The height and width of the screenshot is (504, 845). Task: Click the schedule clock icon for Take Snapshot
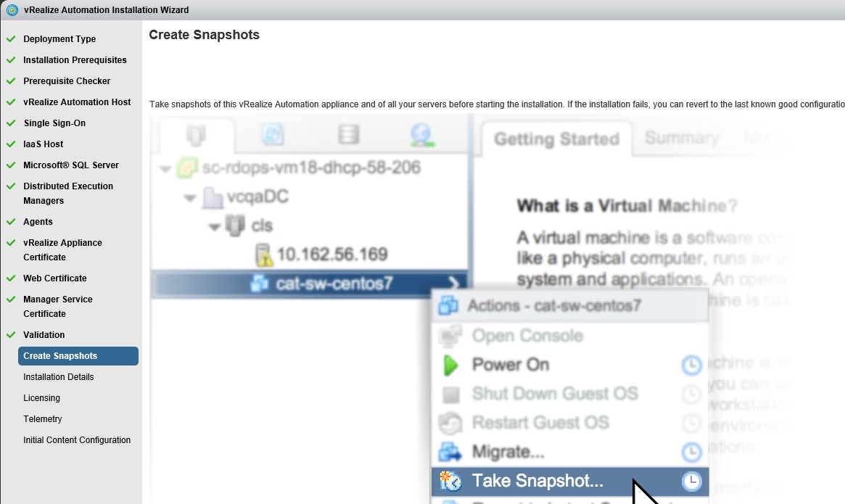tap(691, 482)
